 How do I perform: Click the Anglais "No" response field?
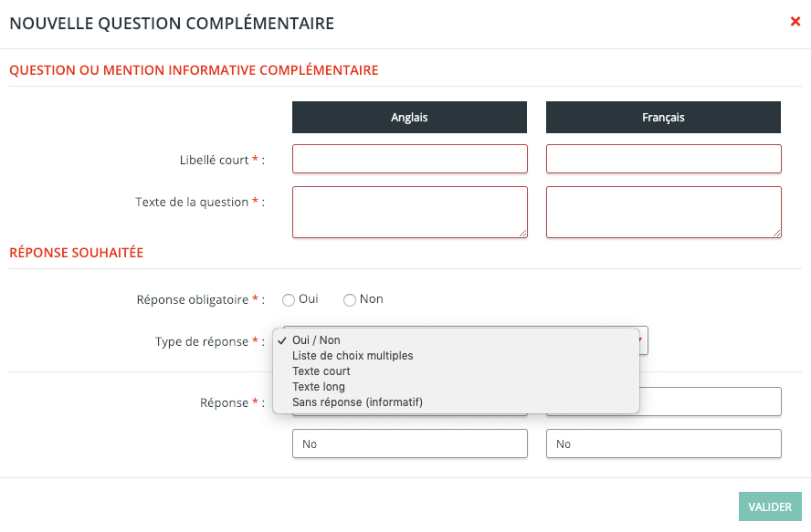(x=409, y=444)
